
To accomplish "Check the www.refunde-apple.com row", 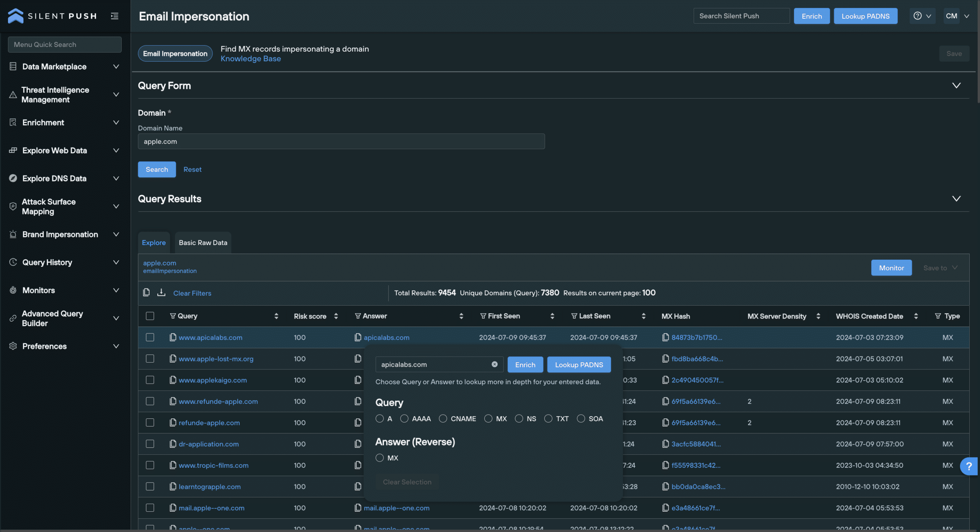I will point(150,401).
